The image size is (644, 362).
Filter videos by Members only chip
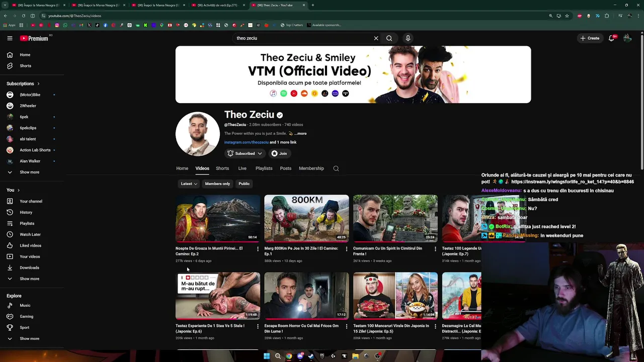[217, 184]
